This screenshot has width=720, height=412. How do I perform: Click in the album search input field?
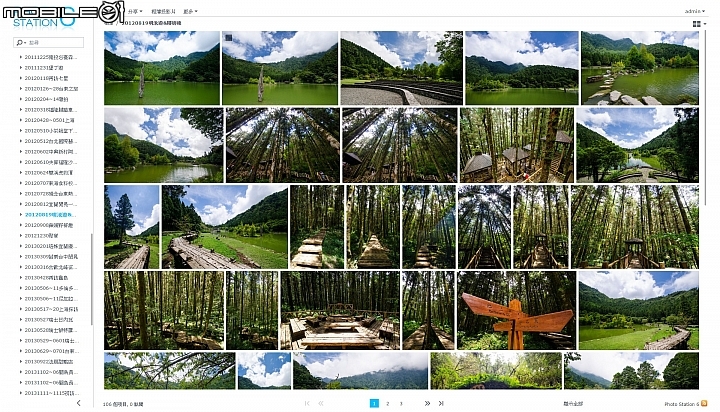55,42
